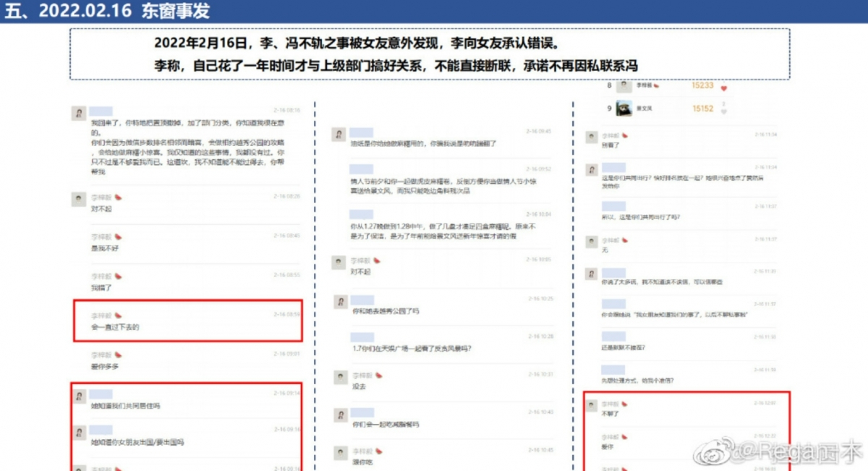Image resolution: width=868 pixels, height=471 pixels.
Task: Click the 2-16 10:25 timestamp in the middle column
Action: [x=540, y=299]
